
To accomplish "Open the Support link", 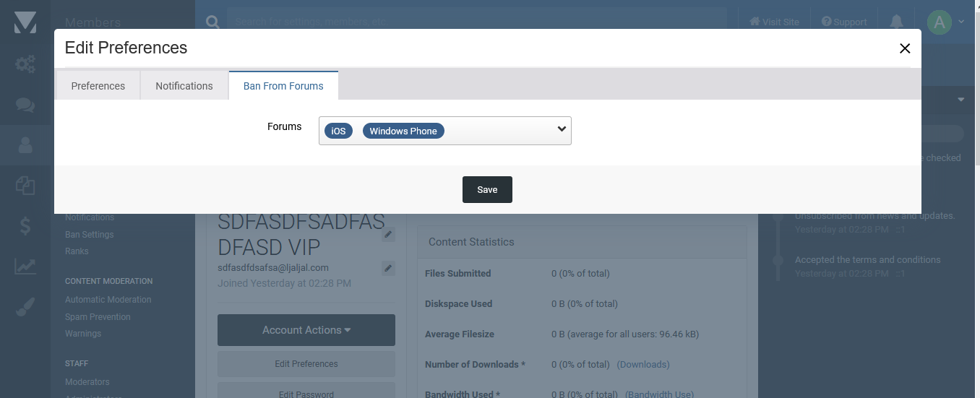I will [844, 22].
